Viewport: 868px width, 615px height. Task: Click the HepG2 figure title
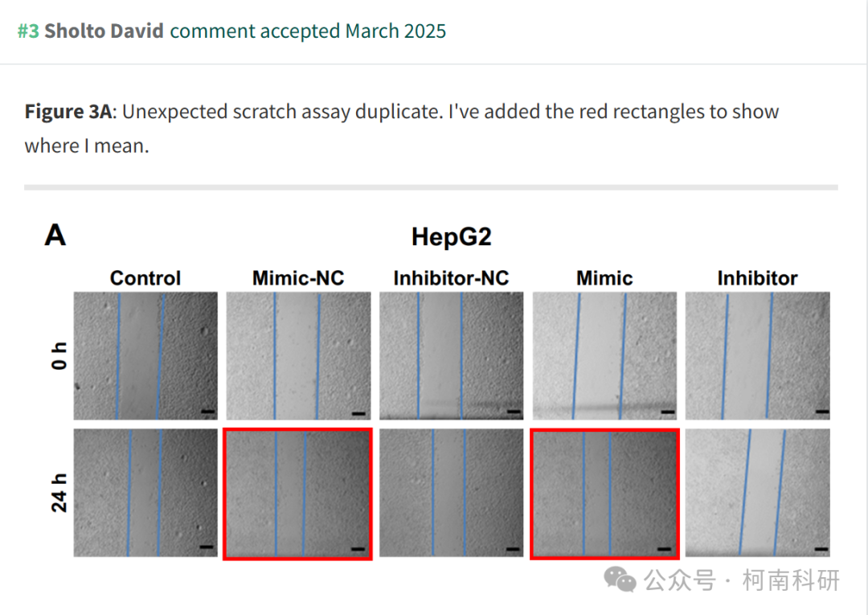click(451, 237)
